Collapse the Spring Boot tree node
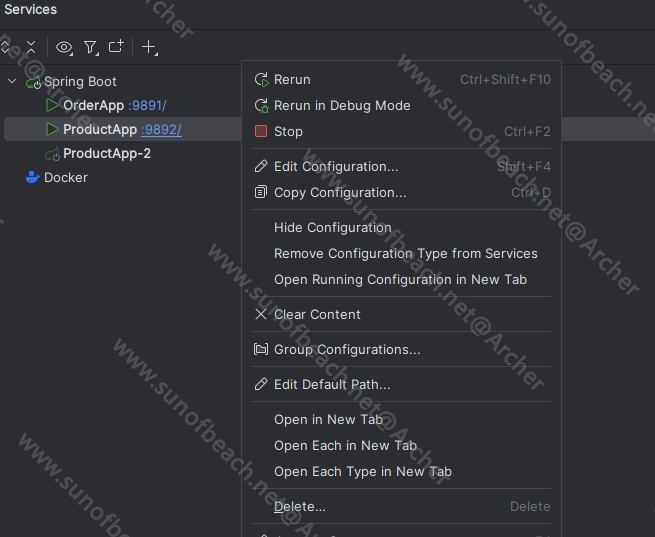This screenshot has width=655, height=537. [x=12, y=81]
